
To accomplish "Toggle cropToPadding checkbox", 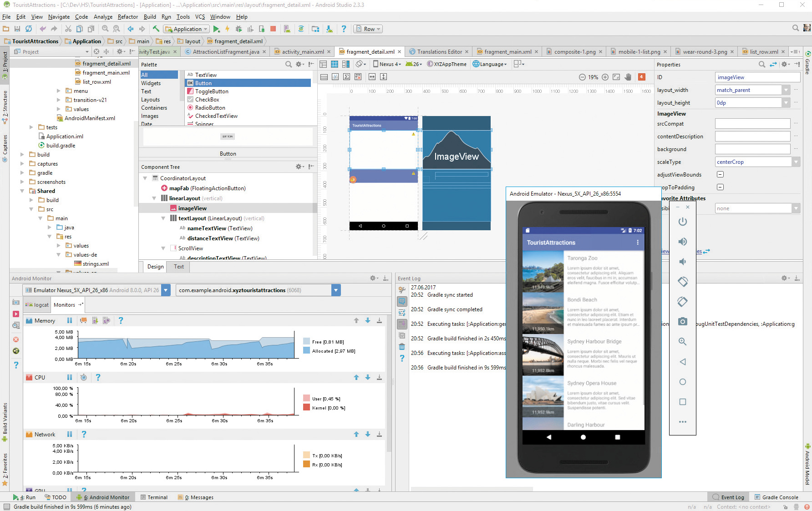I will pos(720,187).
